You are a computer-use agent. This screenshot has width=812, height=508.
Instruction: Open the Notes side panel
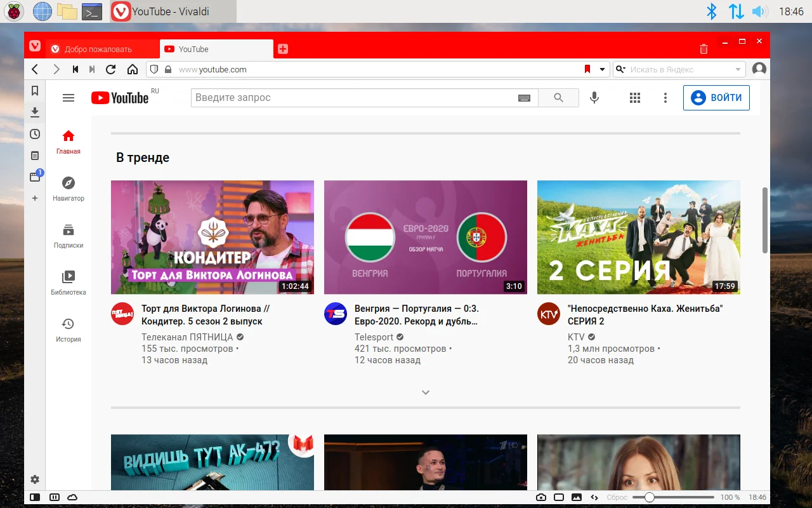point(35,156)
